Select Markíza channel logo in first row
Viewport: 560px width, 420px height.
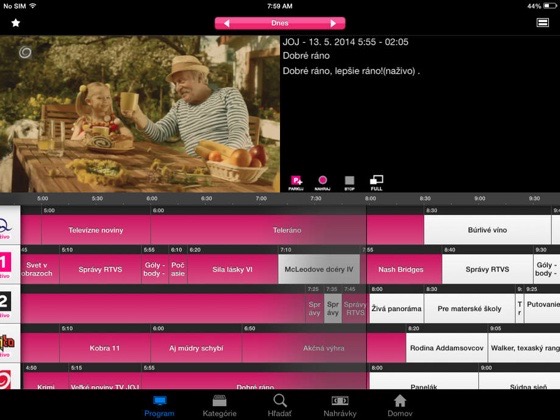coord(10,225)
